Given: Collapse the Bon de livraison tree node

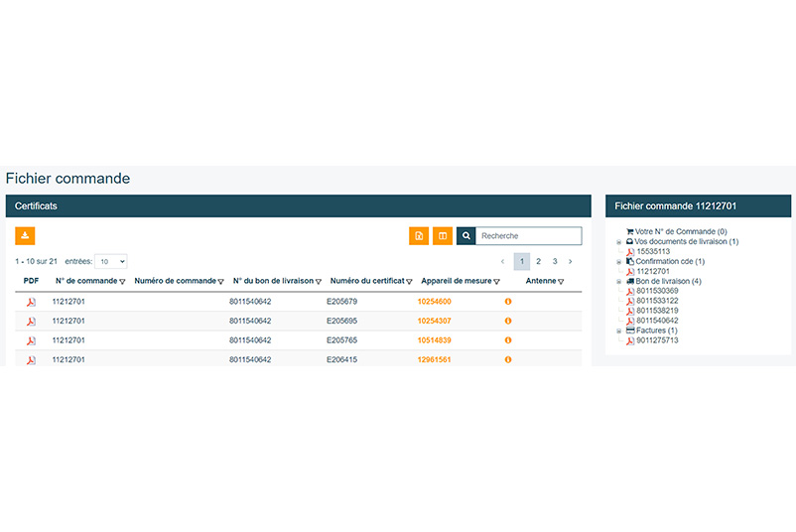Looking at the screenshot, I should 619,281.
